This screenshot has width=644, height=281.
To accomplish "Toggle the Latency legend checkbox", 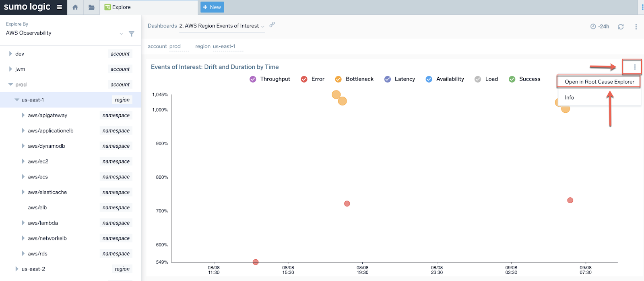I will coord(388,79).
